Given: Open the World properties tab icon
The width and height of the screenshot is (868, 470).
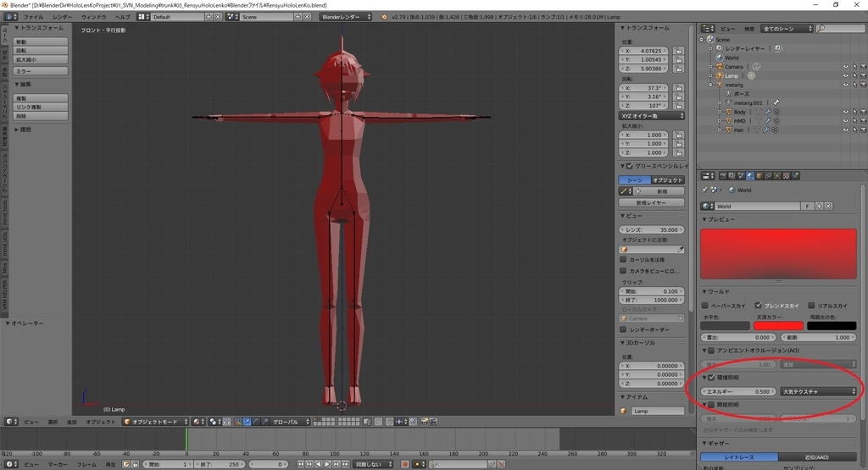Looking at the screenshot, I should point(748,175).
